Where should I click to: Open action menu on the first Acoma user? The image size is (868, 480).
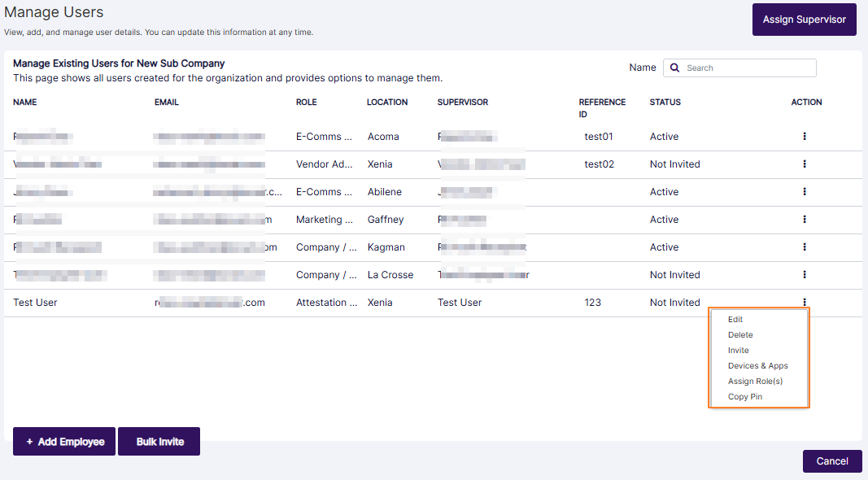804,136
